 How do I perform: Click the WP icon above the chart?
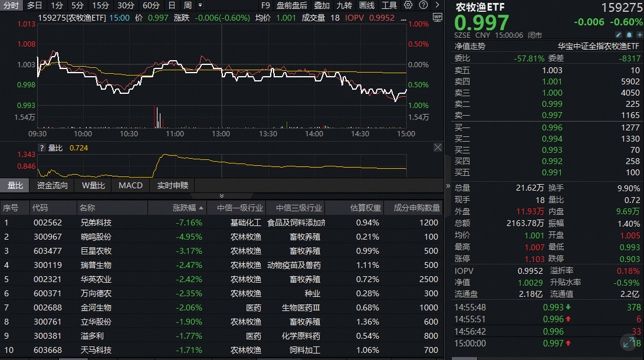[437, 17]
